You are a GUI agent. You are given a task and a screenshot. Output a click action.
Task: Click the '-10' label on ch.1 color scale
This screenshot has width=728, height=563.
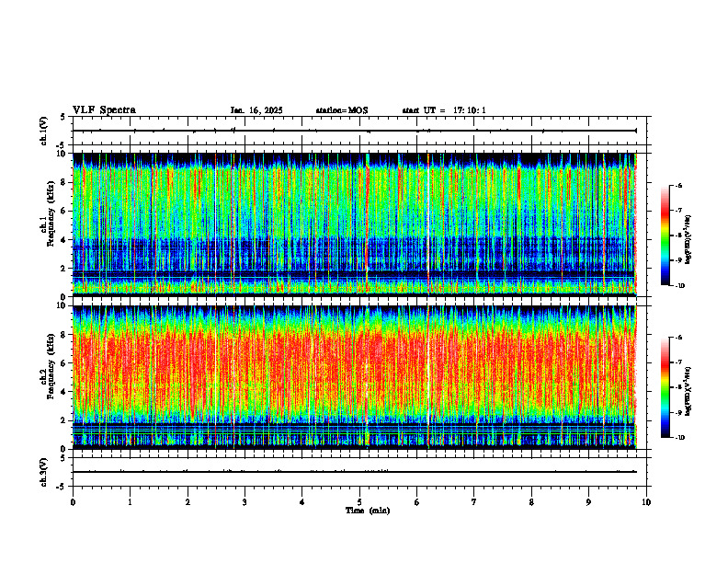pyautogui.click(x=679, y=286)
